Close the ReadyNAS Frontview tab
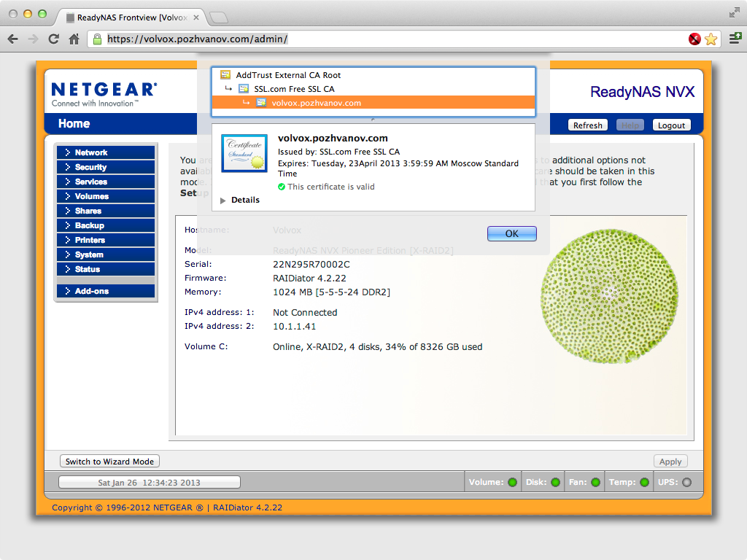This screenshot has width=747, height=560. point(196,17)
